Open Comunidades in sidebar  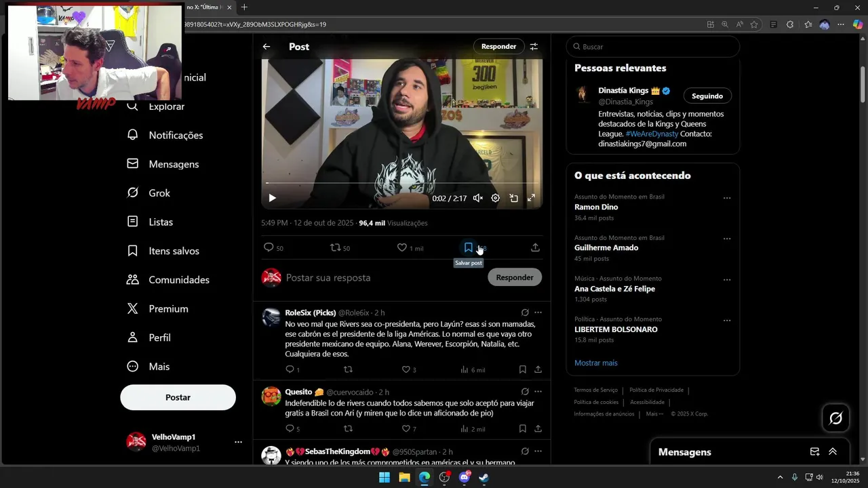click(169, 280)
